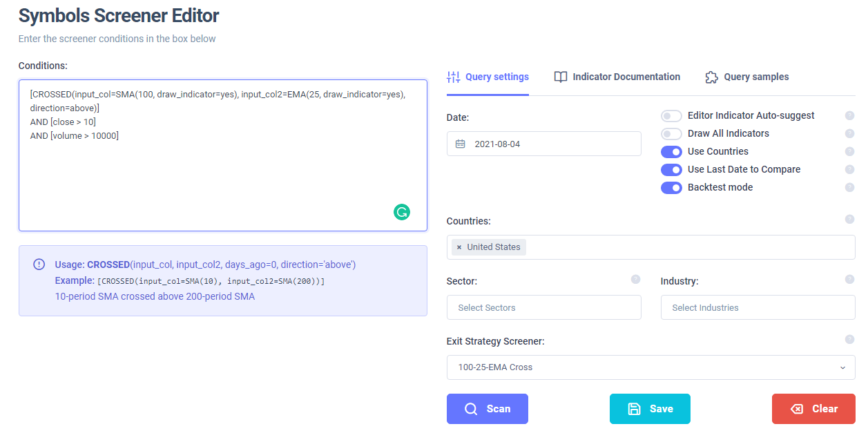Open help icon for Editor Indicator Auto-suggest
This screenshot has height=442, width=868.
(850, 115)
